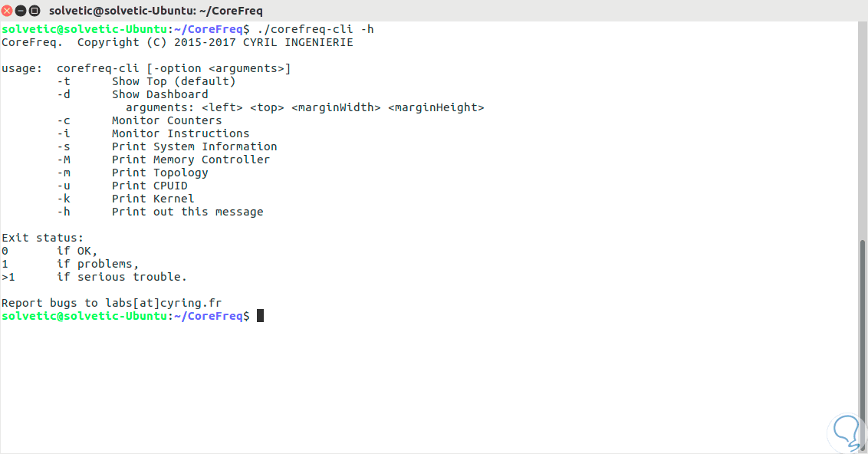The width and height of the screenshot is (868, 454).
Task: Click the 'Print Memory Controller' line
Action: tap(191, 160)
